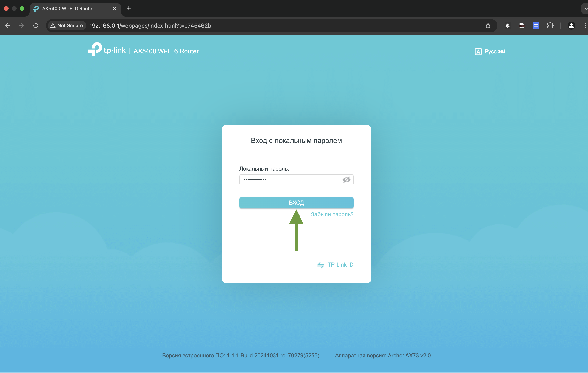
Task: Click the incognito-style hat extension icon
Action: pyautogui.click(x=522, y=26)
